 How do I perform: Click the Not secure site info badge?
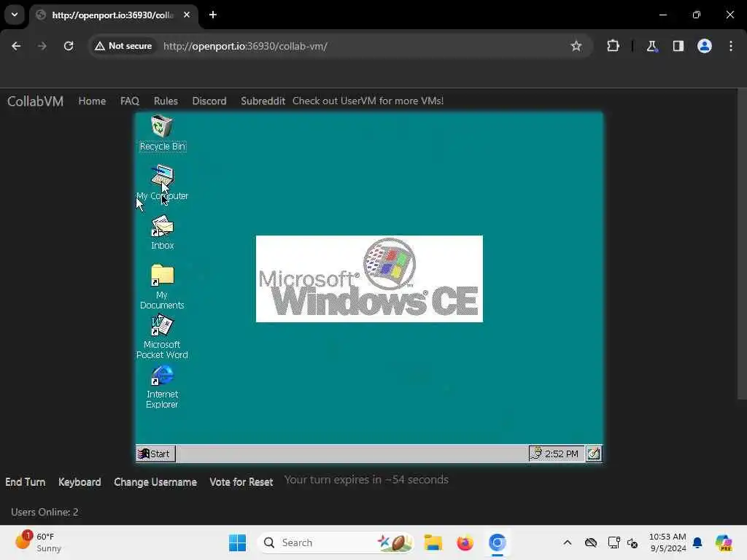pyautogui.click(x=123, y=46)
